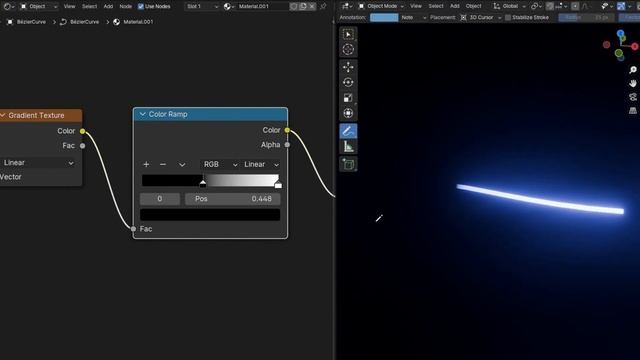
Task: Click the green Y axis gizmo ball
Action: 618,53
